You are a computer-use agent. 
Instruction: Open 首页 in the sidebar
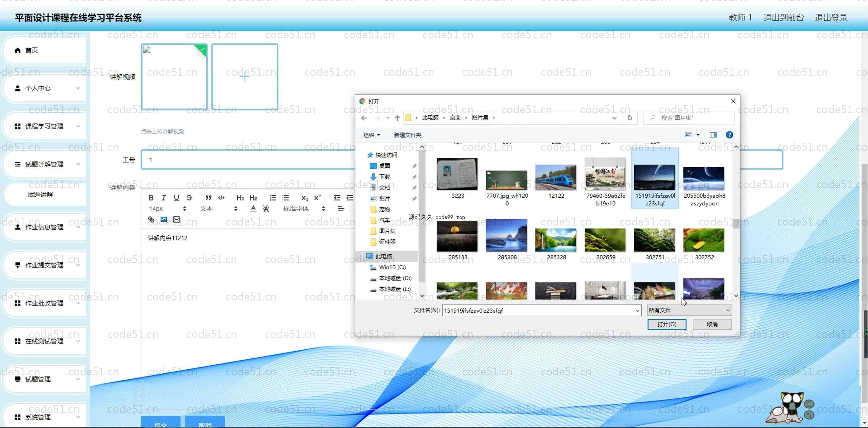point(44,50)
